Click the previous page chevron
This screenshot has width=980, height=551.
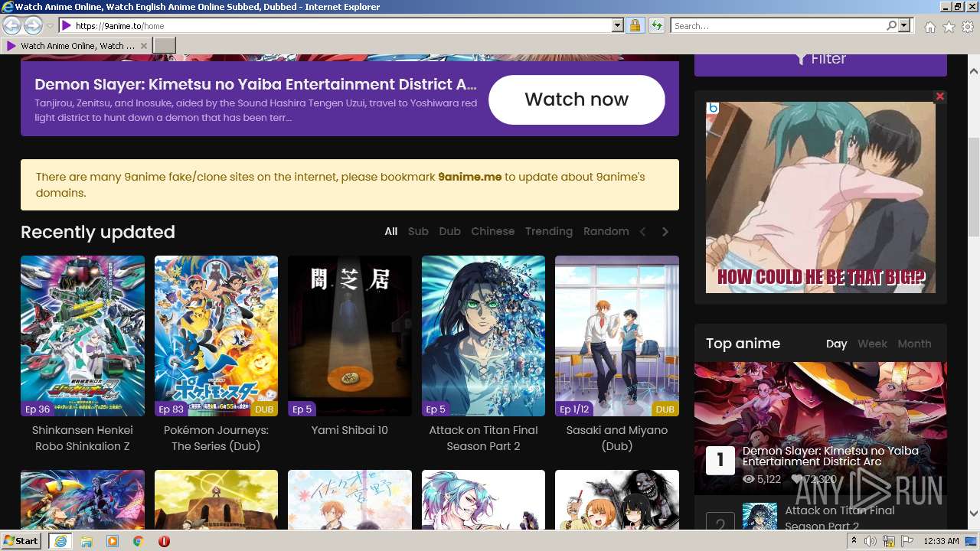pyautogui.click(x=643, y=232)
